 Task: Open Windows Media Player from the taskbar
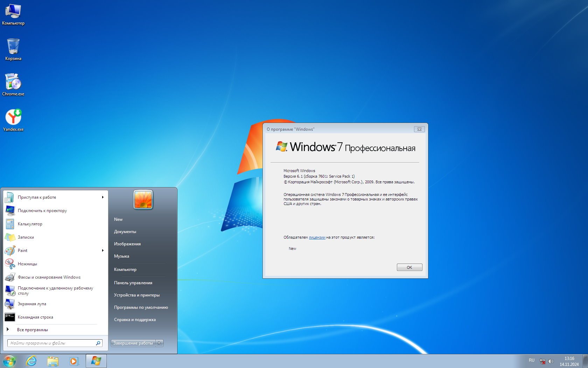(x=74, y=361)
